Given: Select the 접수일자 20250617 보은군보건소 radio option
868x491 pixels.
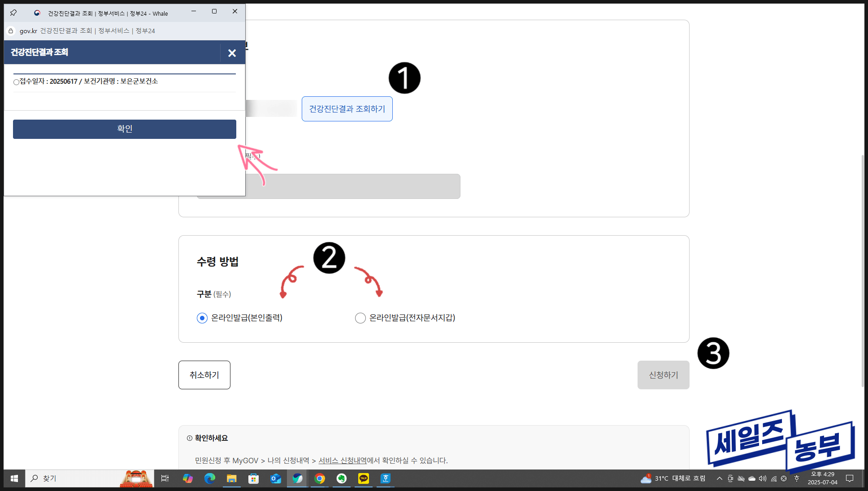Looking at the screenshot, I should click(x=16, y=82).
